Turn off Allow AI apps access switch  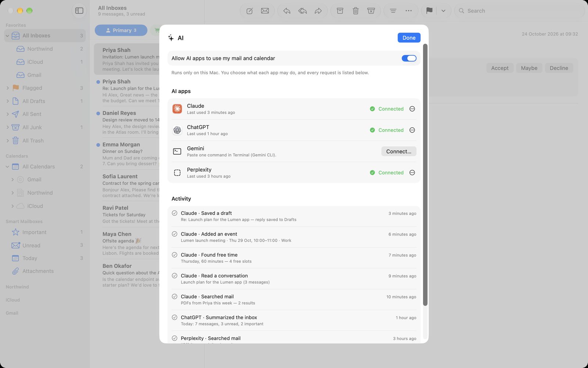[x=409, y=58]
